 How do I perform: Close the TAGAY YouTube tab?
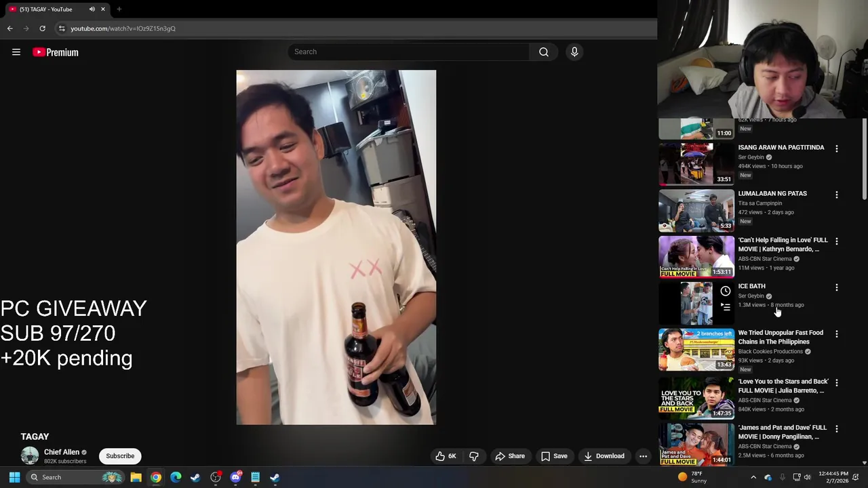pos(103,9)
